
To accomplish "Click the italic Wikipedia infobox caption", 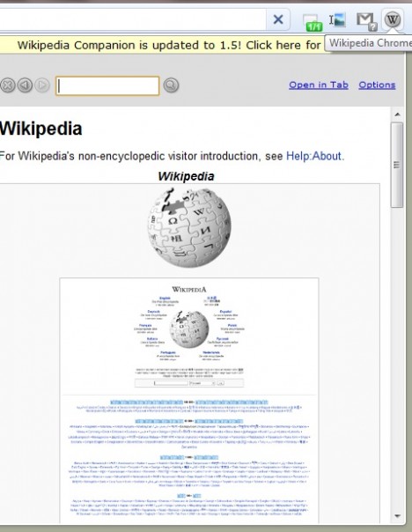I will tap(186, 176).
